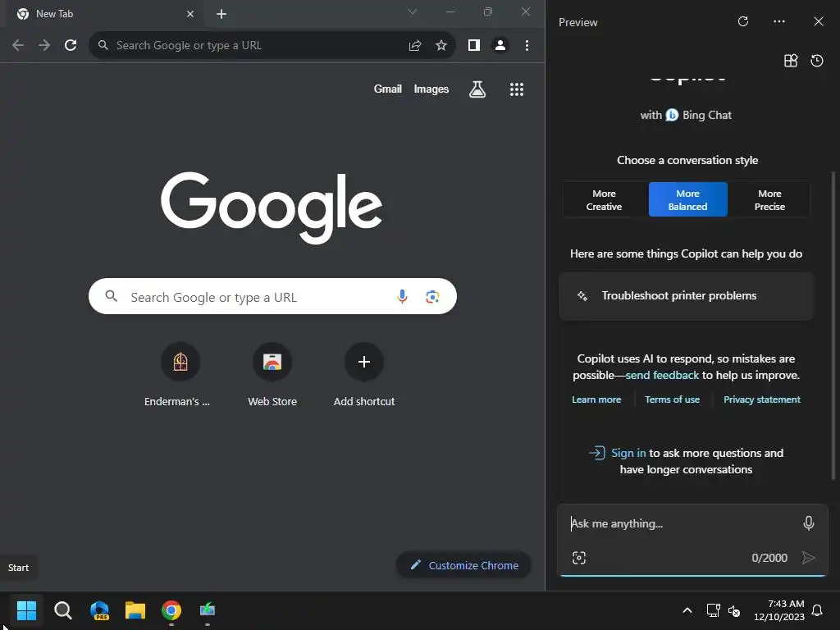840x630 pixels.
Task: Search by image with Google Lens
Action: [432, 296]
